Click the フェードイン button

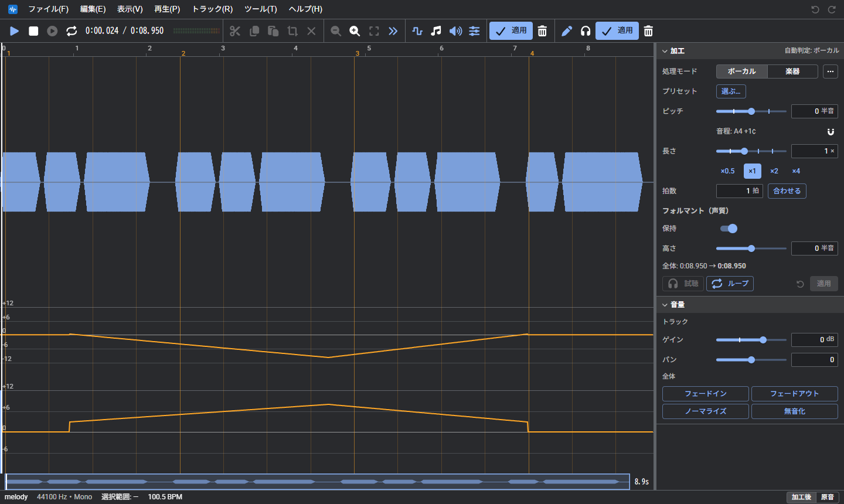[x=706, y=394]
